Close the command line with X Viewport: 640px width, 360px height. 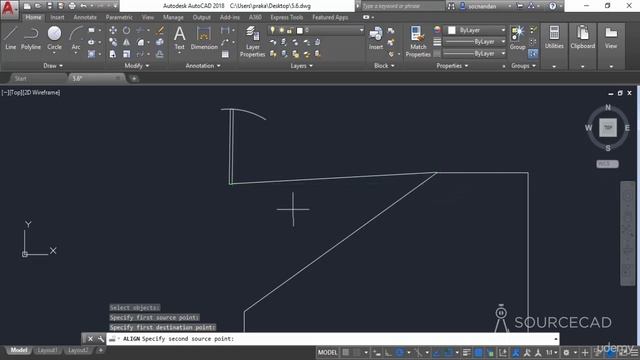click(90, 339)
